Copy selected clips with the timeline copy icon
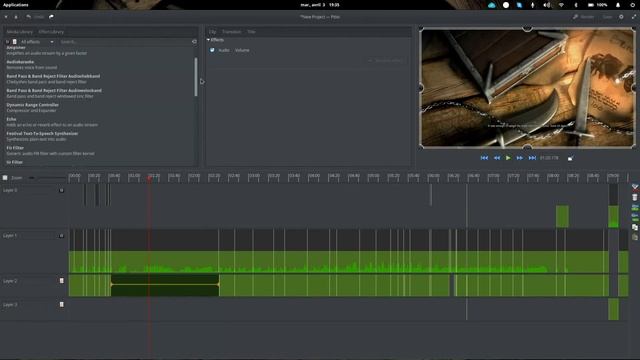640x360 pixels. 635,227
